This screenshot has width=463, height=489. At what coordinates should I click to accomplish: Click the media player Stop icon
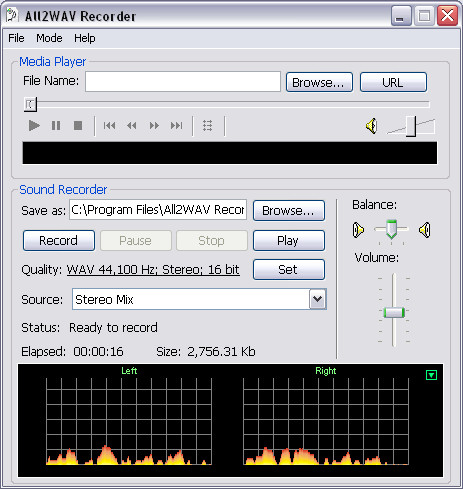coord(78,126)
